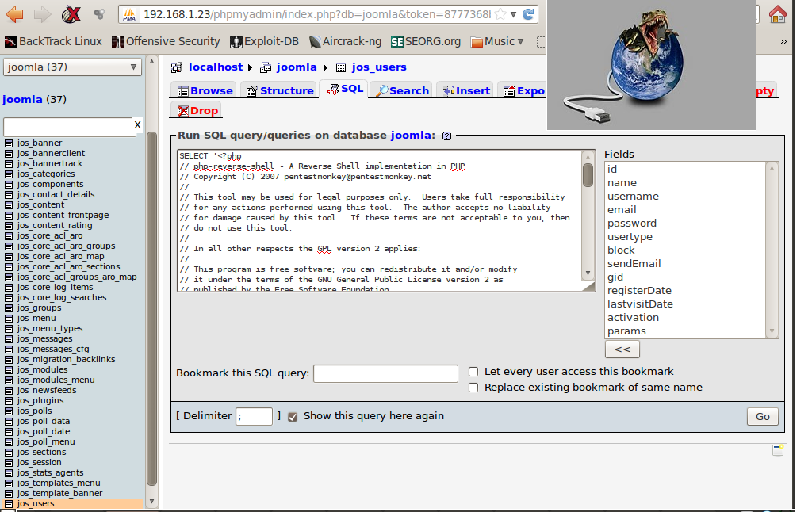The width and height of the screenshot is (812, 512).
Task: Click the jos_session table browse icon
Action: (x=8, y=463)
